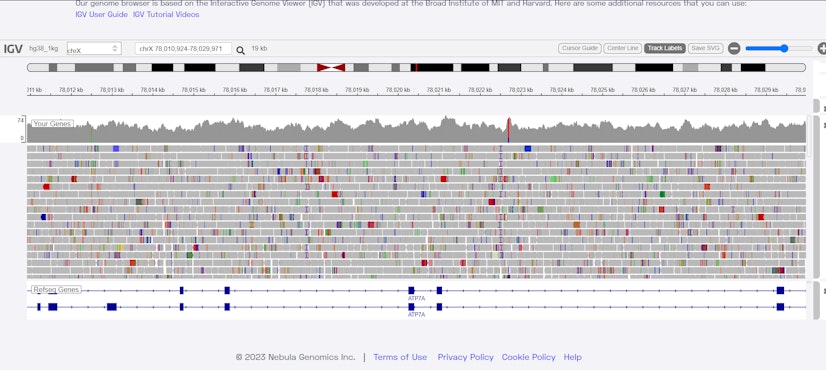
Task: Click the minus zoom-out icon
Action: [x=734, y=48]
